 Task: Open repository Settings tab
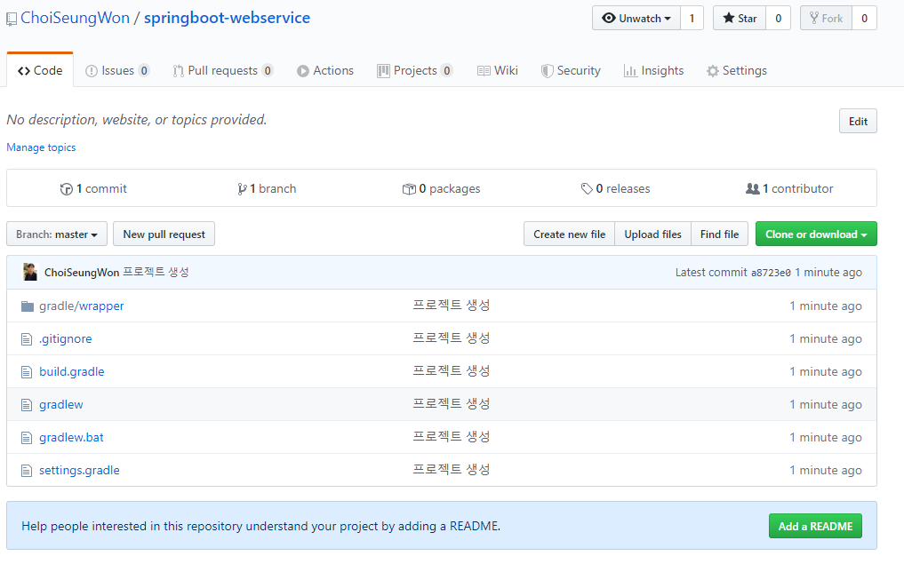click(737, 70)
